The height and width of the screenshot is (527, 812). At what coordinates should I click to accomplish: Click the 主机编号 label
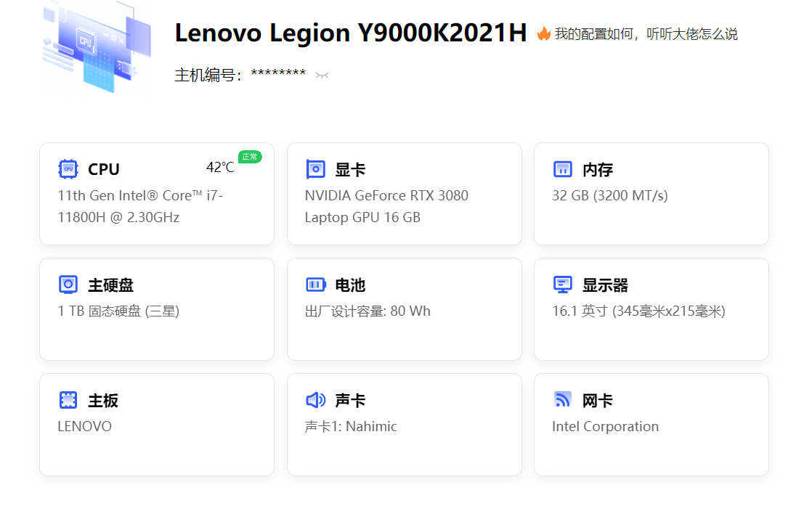208,75
